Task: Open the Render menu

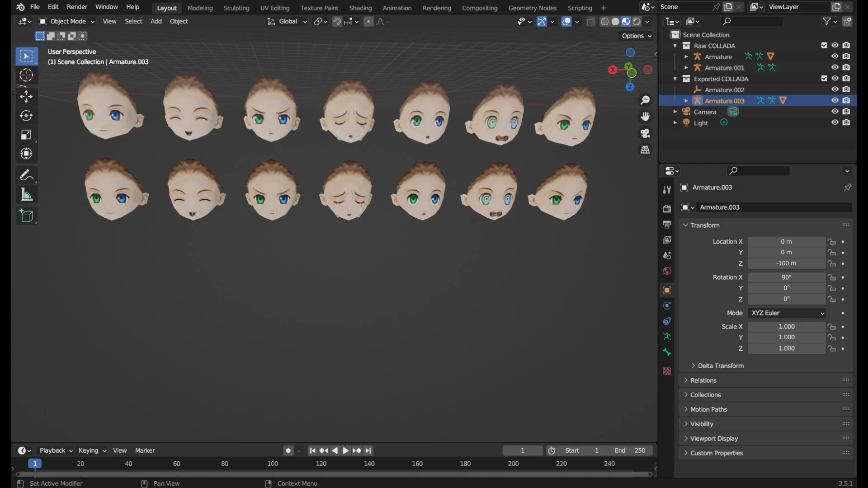Action: coord(77,7)
